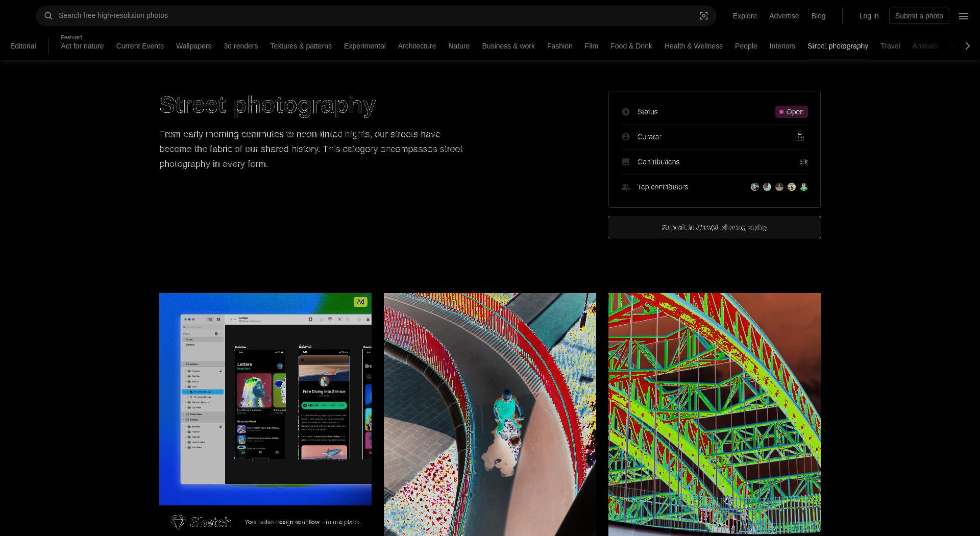980x536 pixels.
Task: Open the Sketch app ad image
Action: 265,399
